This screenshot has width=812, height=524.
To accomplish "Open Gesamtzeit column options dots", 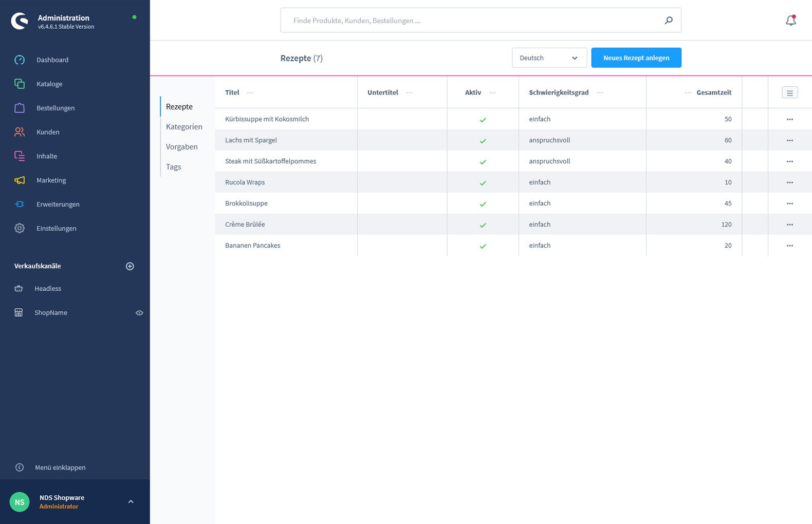I will 688,92.
